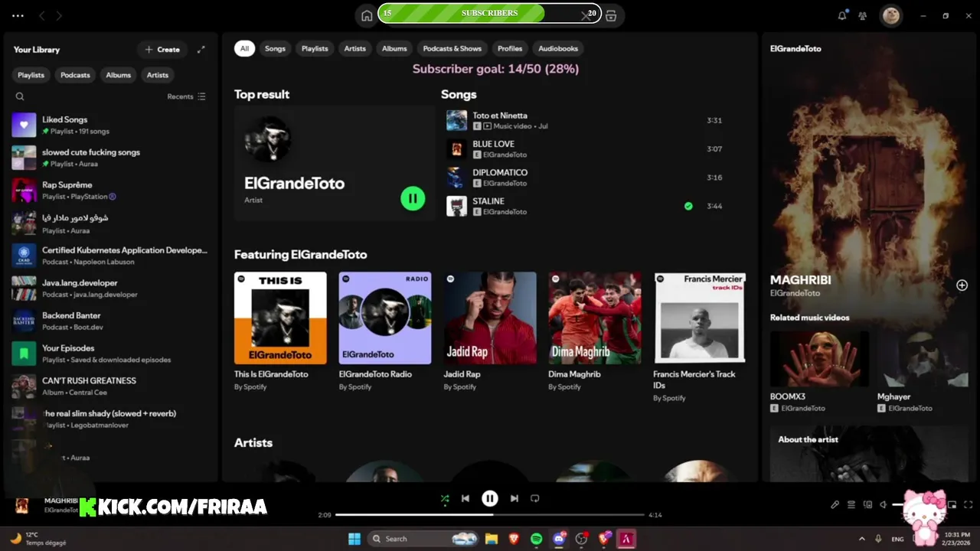Open the Create dropdown in Your Library
Viewport: 980px width, 551px height.
click(x=162, y=50)
